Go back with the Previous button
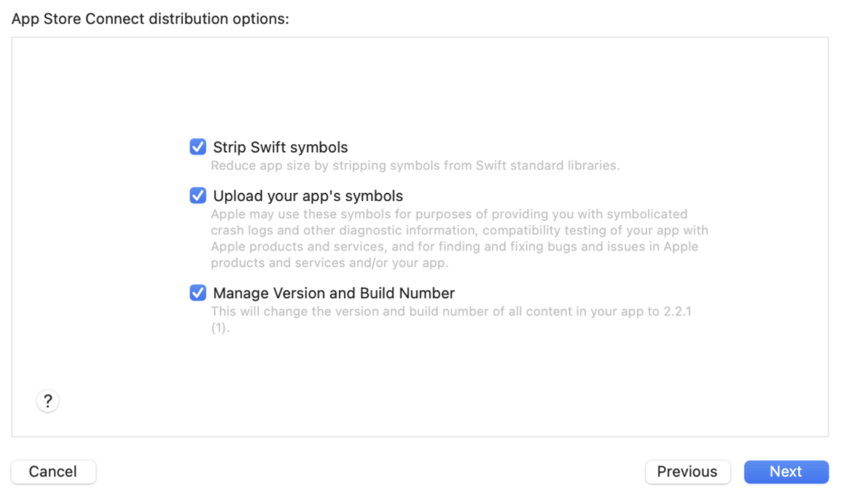 pos(687,471)
